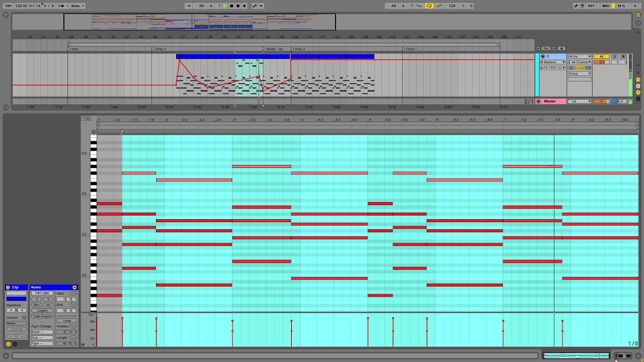Image resolution: width=644 pixels, height=362 pixels.
Task: Toggle the Punch-Out switch
Action: click(x=439, y=6)
